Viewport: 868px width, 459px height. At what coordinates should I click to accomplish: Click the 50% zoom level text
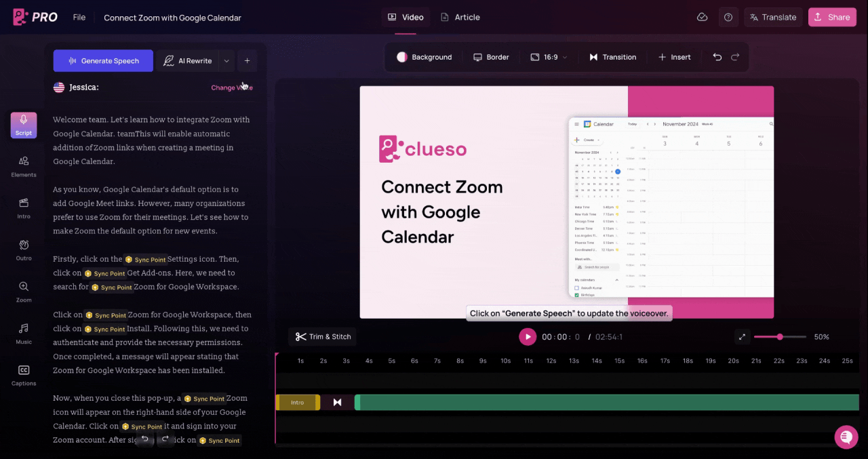821,337
